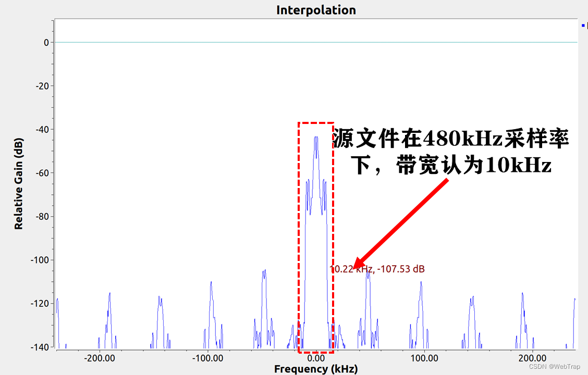Click the -20 y-axis tick label
This screenshot has width=588, height=375.
click(42, 86)
